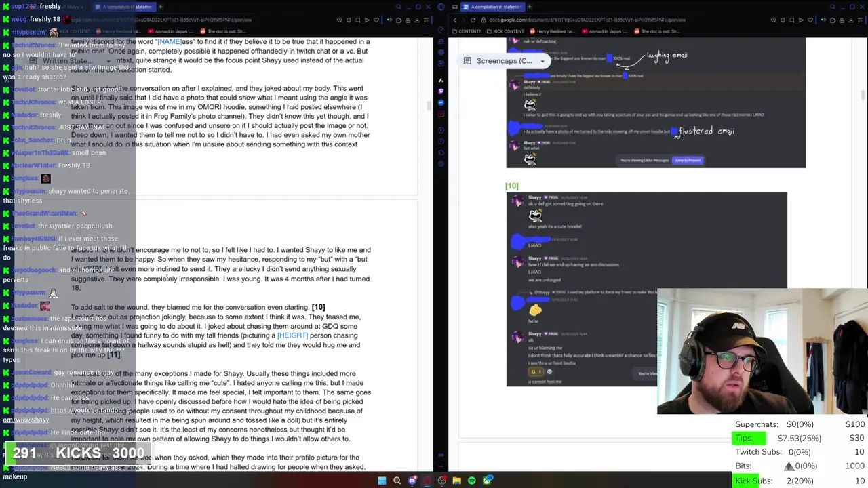This screenshot has width=868, height=488.
Task: Open the Xbox app from the taskbar
Action: 488,481
